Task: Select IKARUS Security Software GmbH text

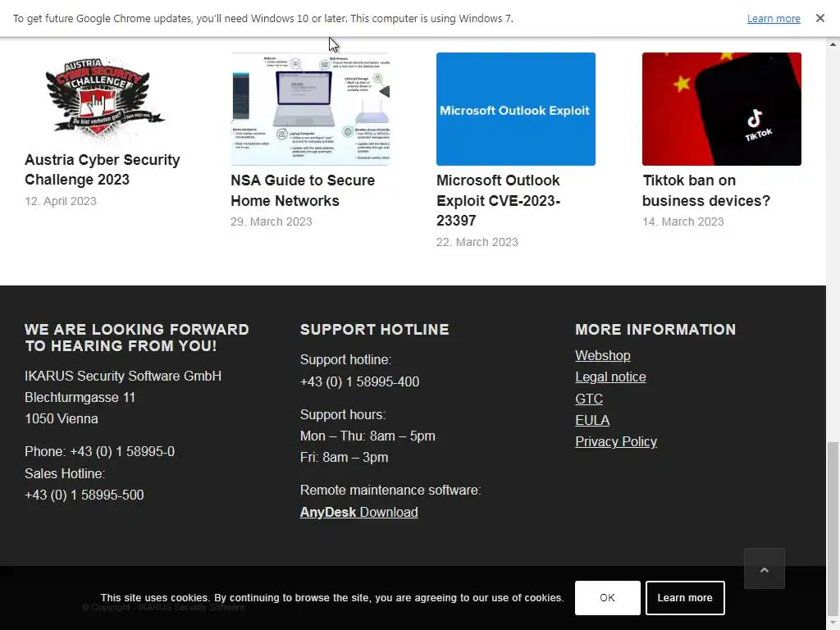Action: [x=123, y=376]
